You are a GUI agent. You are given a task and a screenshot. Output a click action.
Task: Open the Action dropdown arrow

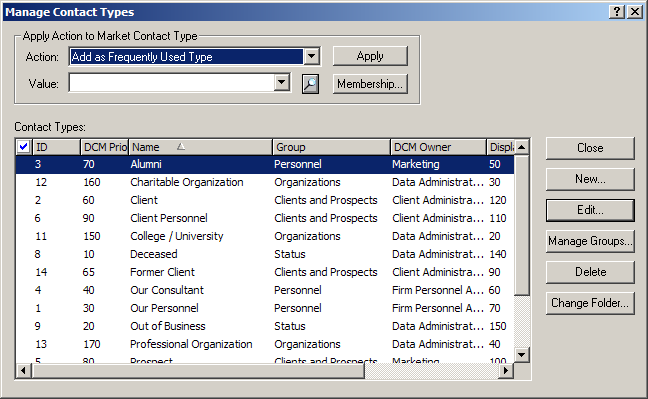click(312, 56)
